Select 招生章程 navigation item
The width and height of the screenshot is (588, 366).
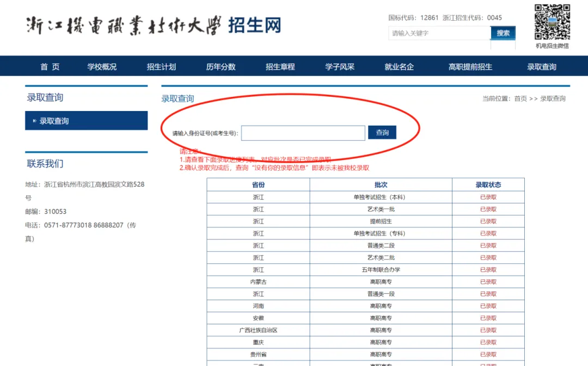pos(280,67)
